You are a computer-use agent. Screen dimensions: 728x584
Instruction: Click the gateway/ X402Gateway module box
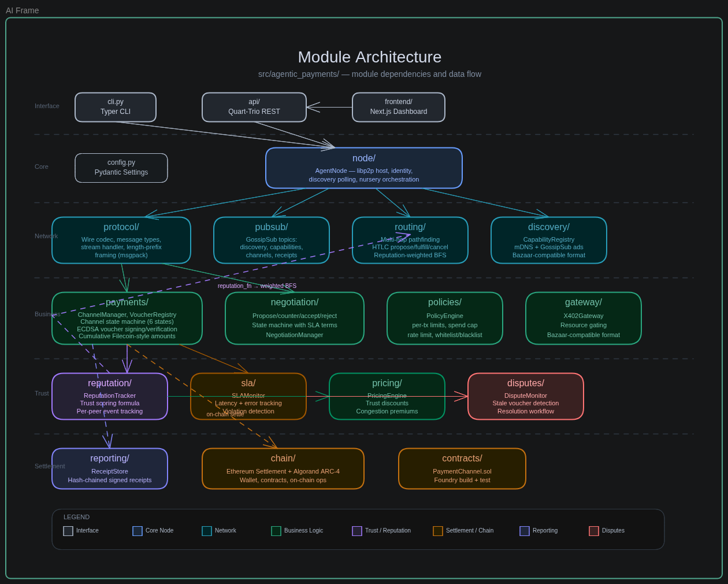tap(583, 318)
